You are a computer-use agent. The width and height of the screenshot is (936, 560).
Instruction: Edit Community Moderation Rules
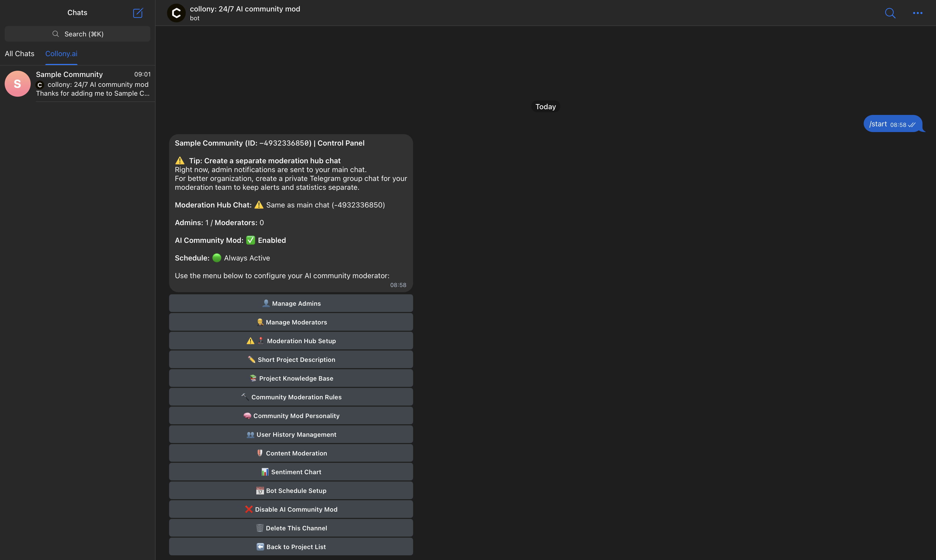(291, 397)
